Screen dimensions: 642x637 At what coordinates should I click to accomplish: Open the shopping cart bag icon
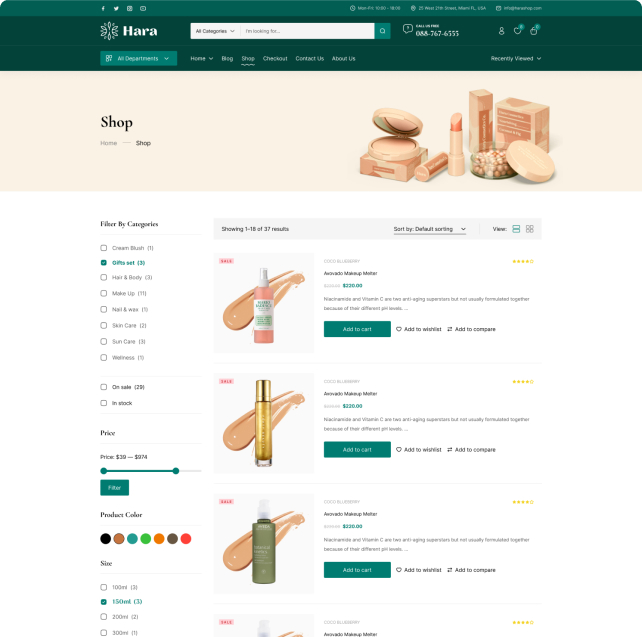533,31
